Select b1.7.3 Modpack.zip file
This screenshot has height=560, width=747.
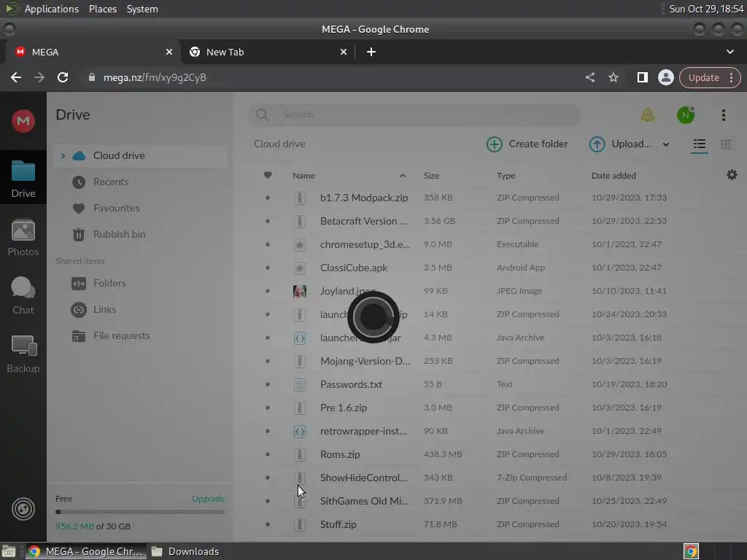click(x=364, y=198)
